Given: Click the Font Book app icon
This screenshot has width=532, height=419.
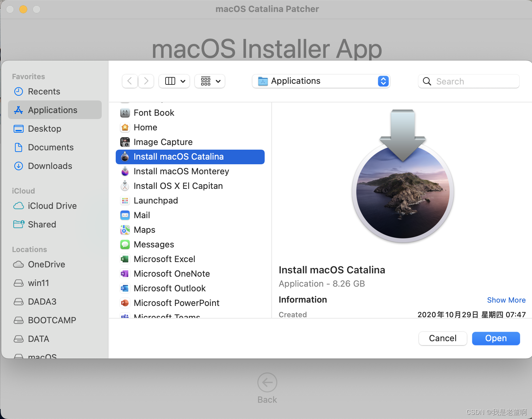Looking at the screenshot, I should click(x=125, y=113).
